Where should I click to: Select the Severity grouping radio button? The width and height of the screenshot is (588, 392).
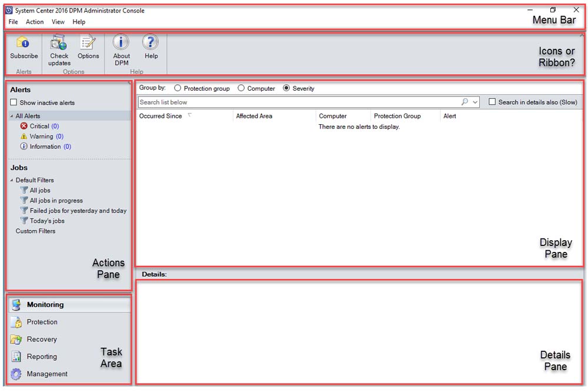pyautogui.click(x=286, y=88)
